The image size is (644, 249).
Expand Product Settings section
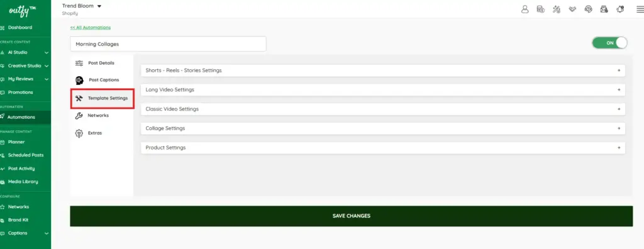point(383,148)
